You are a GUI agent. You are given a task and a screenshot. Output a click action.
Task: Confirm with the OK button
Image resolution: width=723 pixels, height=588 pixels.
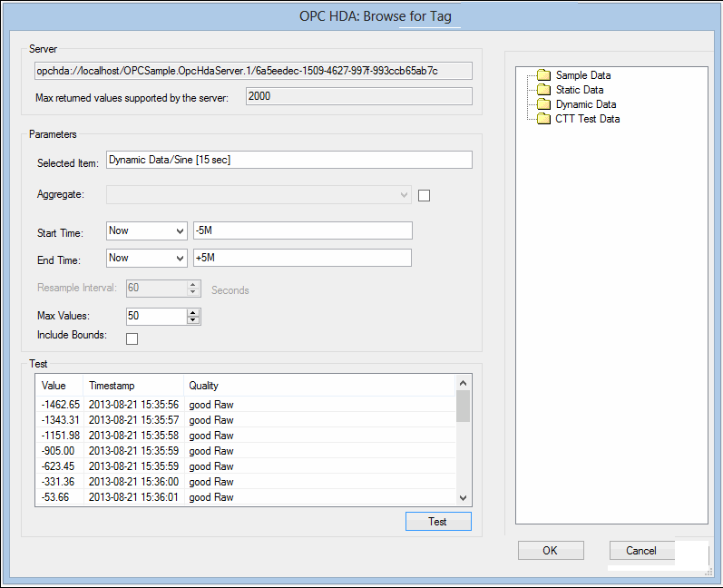pos(551,551)
